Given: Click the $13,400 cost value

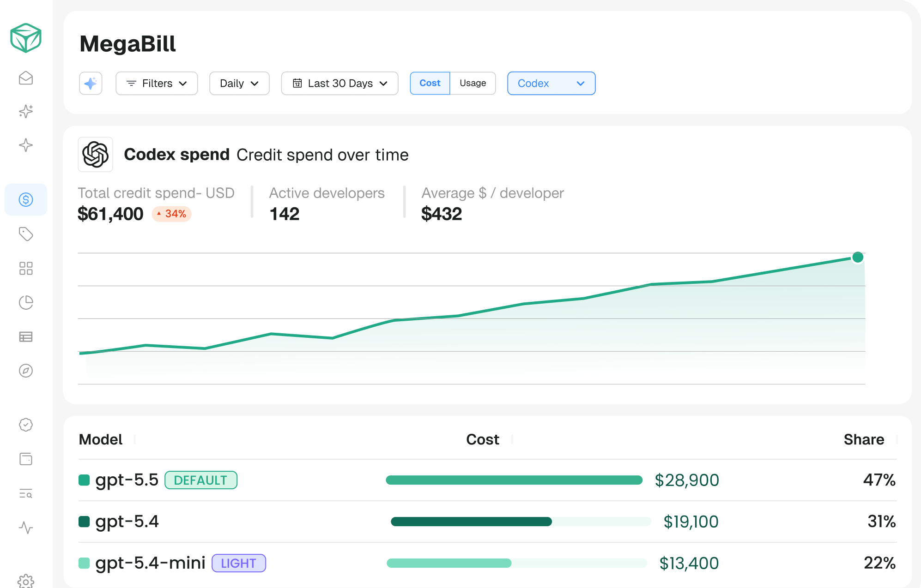Looking at the screenshot, I should click(689, 563).
